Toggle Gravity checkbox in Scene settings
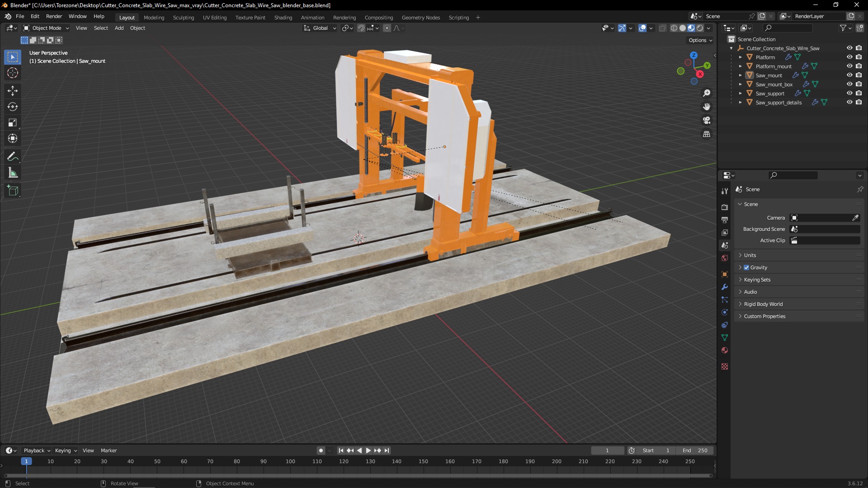Screen dimensions: 868x488 [x=746, y=267]
